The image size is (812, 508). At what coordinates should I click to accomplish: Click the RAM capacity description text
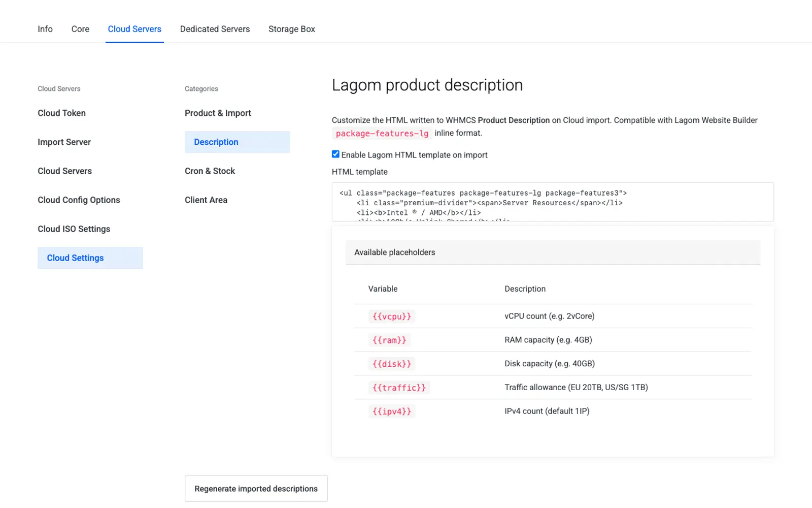coord(548,340)
